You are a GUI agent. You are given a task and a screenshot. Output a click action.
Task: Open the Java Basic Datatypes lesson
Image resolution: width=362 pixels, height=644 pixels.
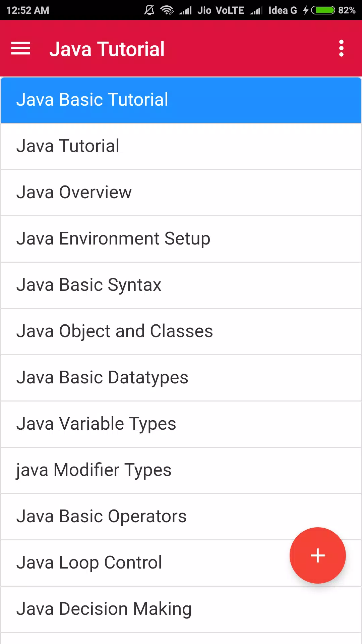coord(181,378)
